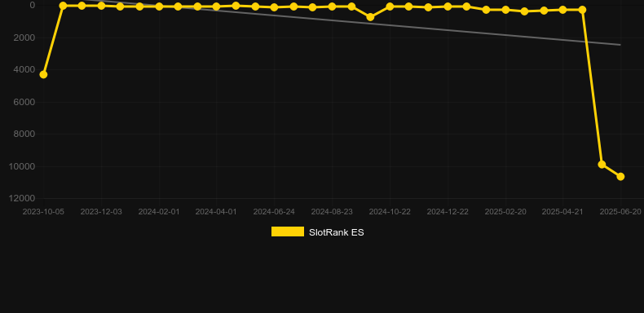Select the data point above 2024-12-22

coord(448,7)
